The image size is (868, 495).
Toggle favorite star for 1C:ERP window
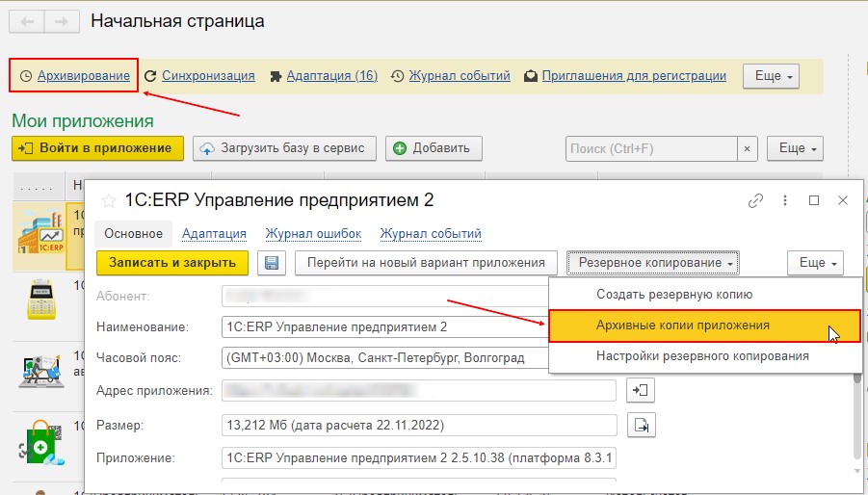(109, 200)
